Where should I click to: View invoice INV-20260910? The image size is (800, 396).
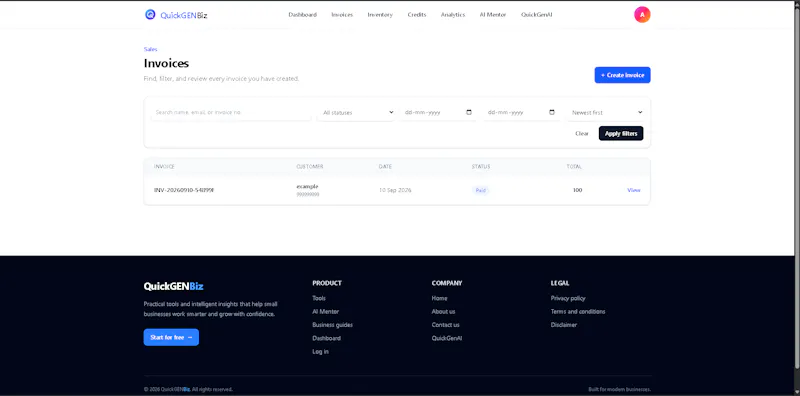(634, 190)
